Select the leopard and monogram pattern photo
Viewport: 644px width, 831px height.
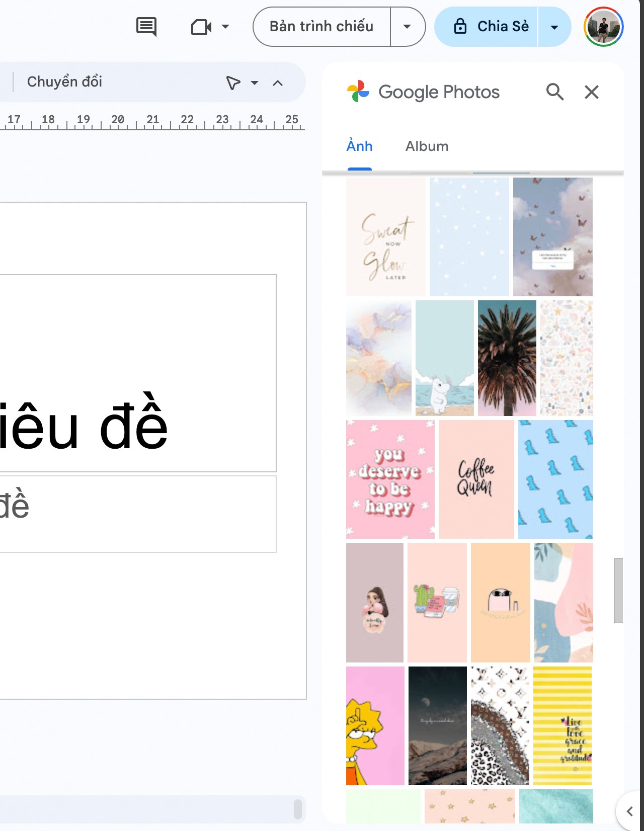(500, 726)
